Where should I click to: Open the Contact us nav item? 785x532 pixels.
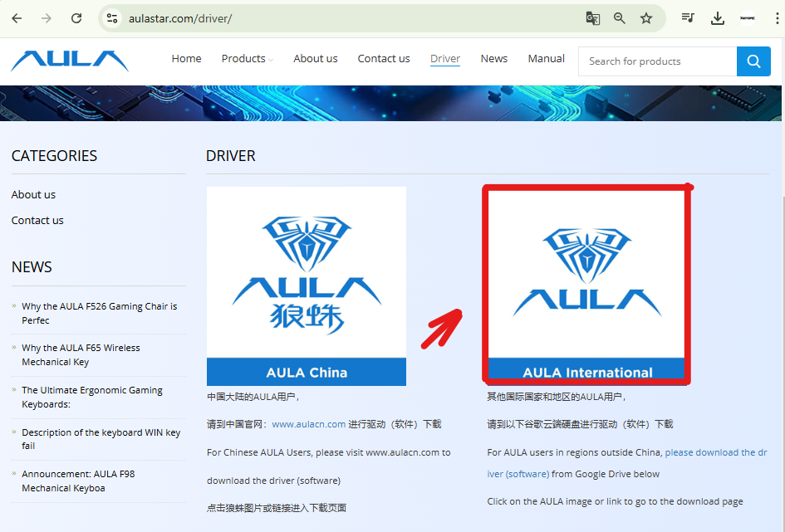[384, 58]
